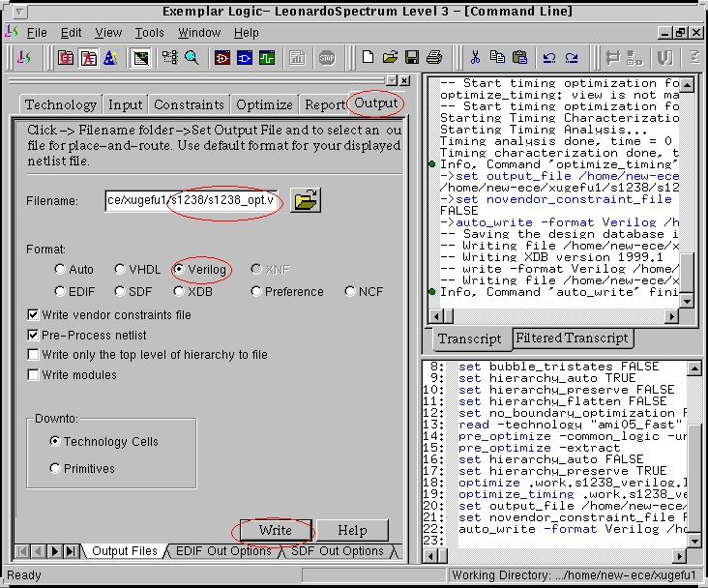The image size is (708, 588).
Task: Select Downto Primitives radio button
Action: pos(54,468)
